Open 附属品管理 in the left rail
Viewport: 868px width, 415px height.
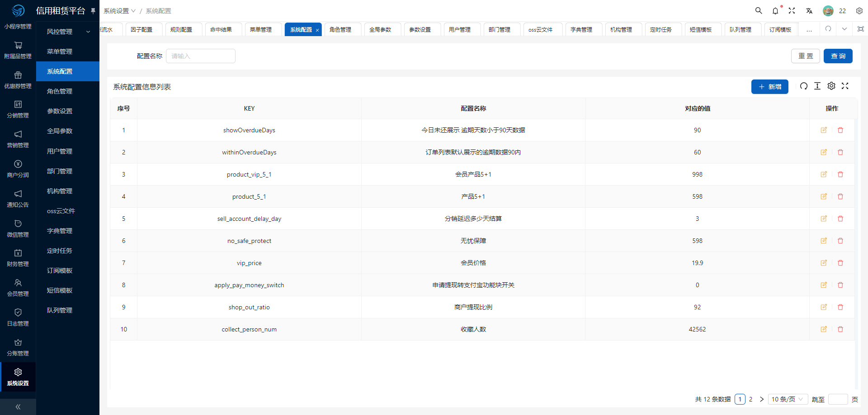pos(18,50)
